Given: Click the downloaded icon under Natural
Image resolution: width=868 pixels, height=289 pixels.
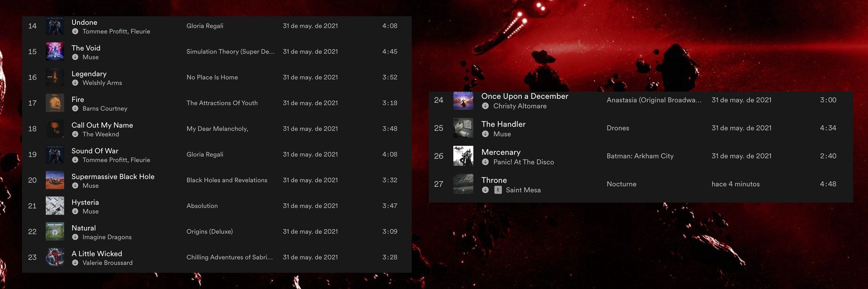Looking at the screenshot, I should (x=75, y=238).
